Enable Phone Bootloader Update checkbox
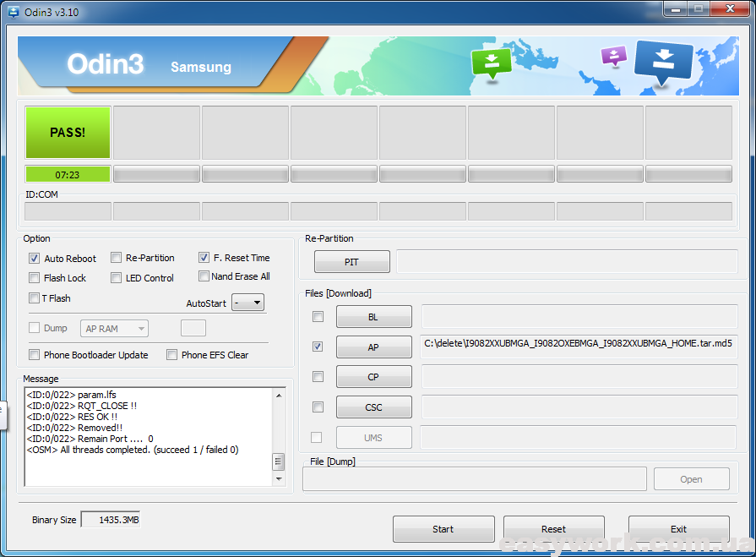Image resolution: width=756 pixels, height=557 pixels. point(34,355)
